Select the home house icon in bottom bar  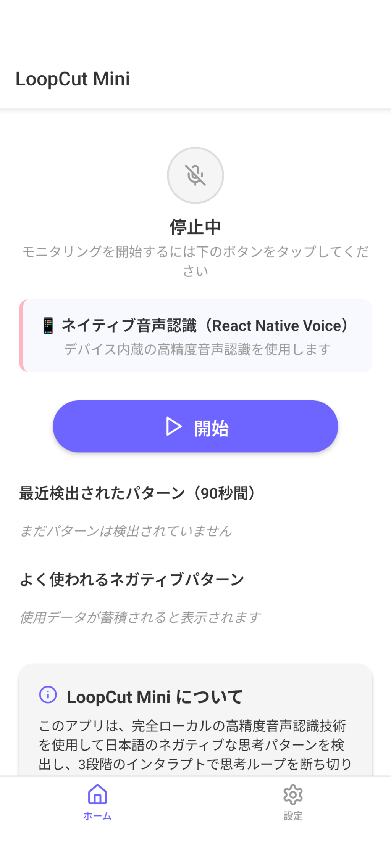click(97, 794)
